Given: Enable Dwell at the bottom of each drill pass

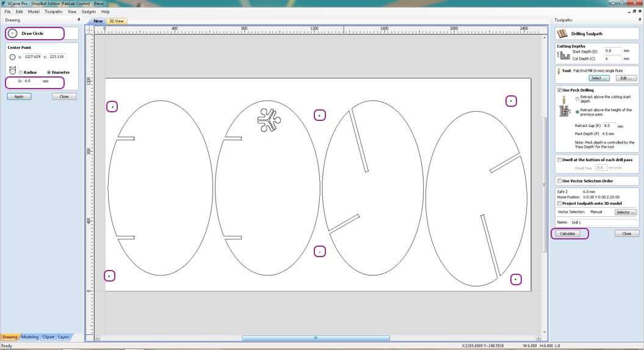Looking at the screenshot, I should coord(559,160).
